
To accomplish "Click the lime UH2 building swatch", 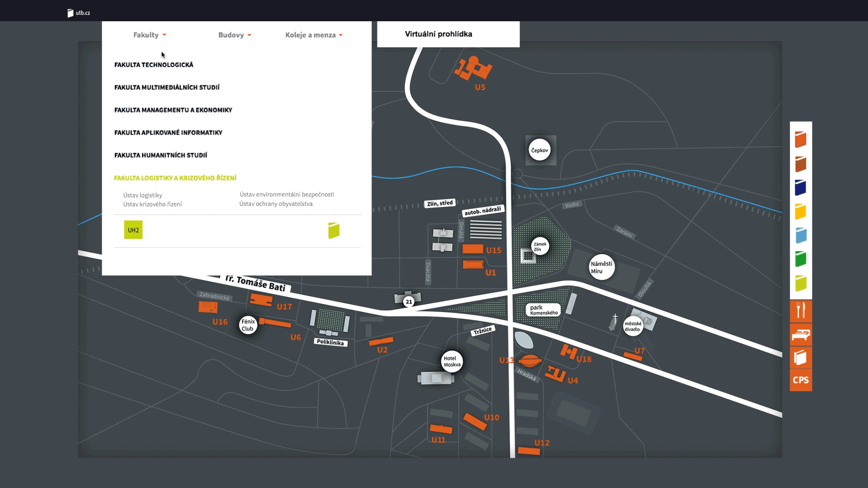I will (133, 230).
